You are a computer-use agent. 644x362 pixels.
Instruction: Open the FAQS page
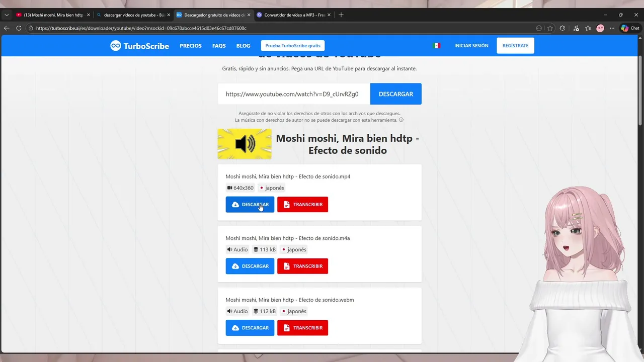219,46
